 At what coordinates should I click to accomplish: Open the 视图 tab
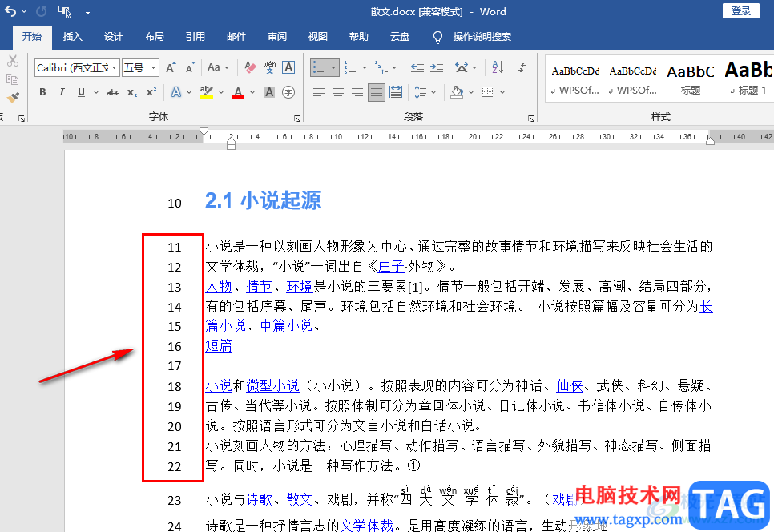(318, 37)
